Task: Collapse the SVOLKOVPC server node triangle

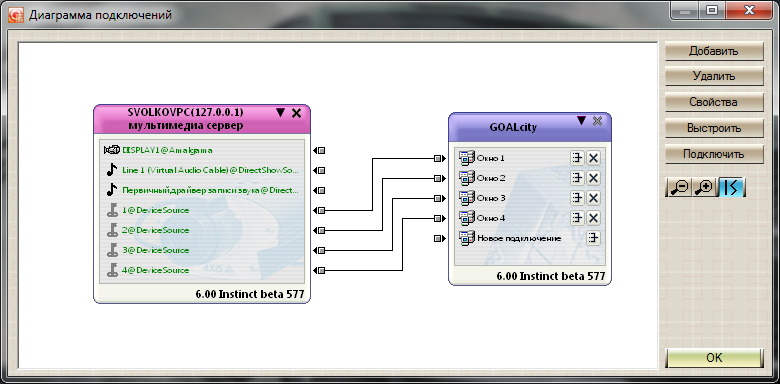Action: click(x=281, y=112)
